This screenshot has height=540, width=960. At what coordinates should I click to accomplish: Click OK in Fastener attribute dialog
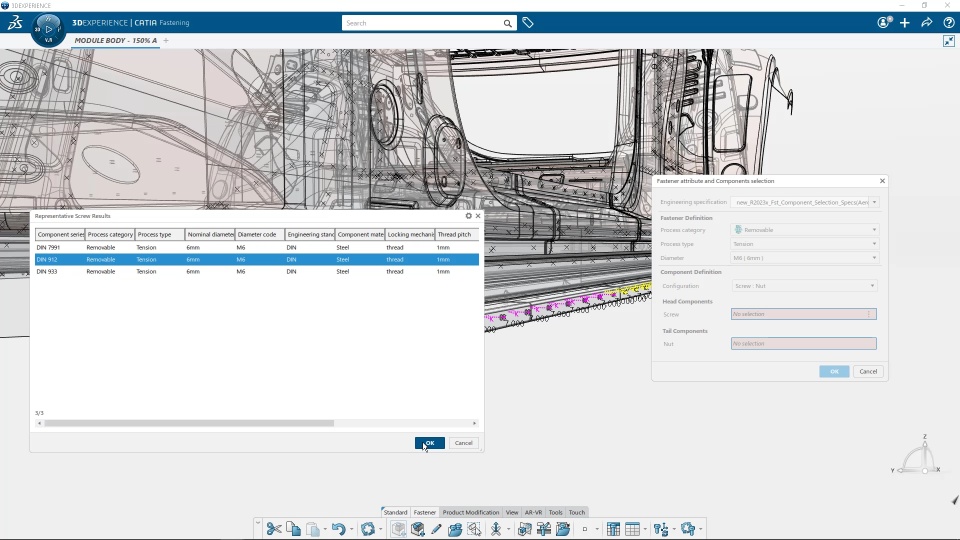[x=834, y=372]
